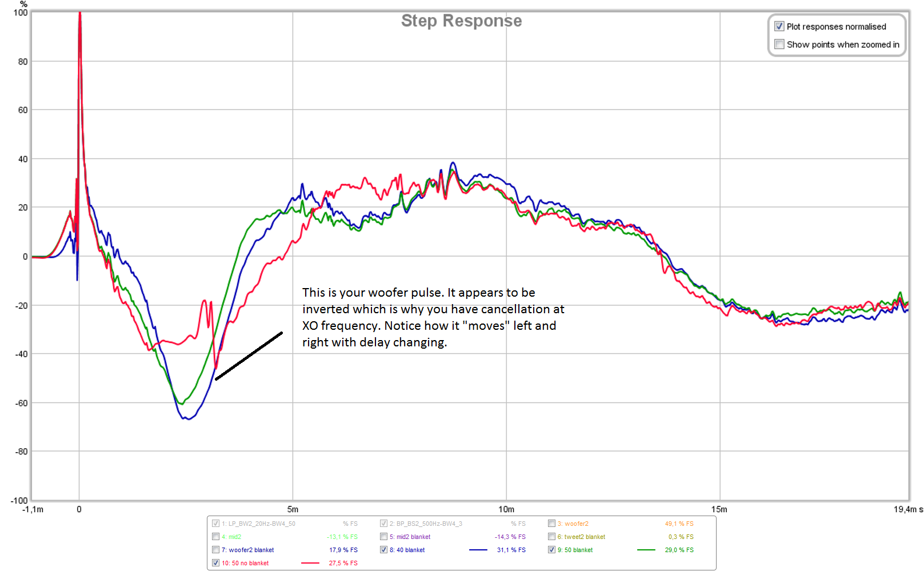Click the '5m' time axis label
The width and height of the screenshot is (924, 571).
293,509
